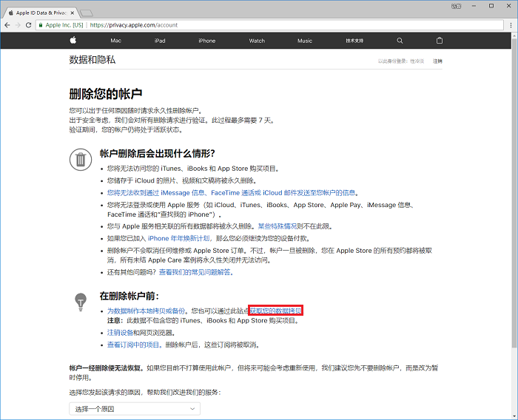
Task: Open the Music menu item
Action: [305, 41]
